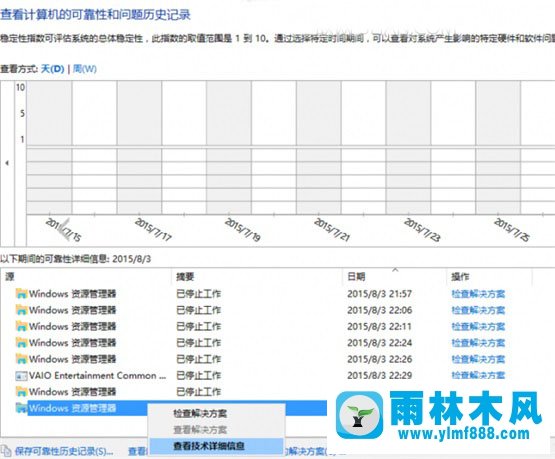The height and width of the screenshot is (459, 555).
Task: Select the date cell 2015/8/3 22:11
Action: tap(379, 326)
